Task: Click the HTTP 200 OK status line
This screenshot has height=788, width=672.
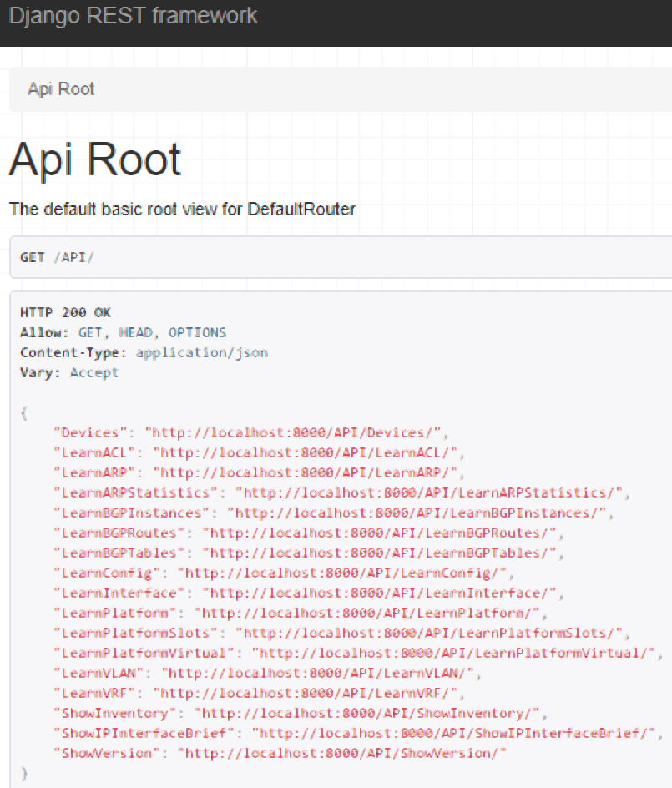Action: coord(65,312)
